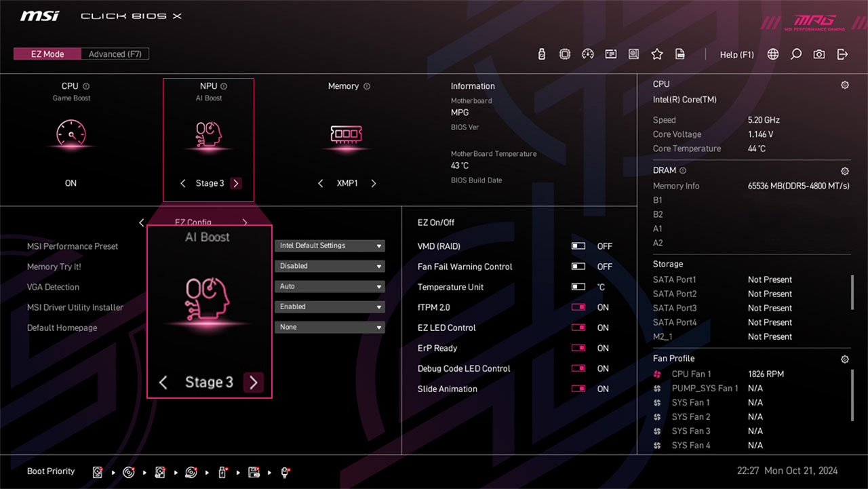Click the next arrow beside XMP1
Viewport: 868px width, 489px height.
pyautogui.click(x=374, y=183)
